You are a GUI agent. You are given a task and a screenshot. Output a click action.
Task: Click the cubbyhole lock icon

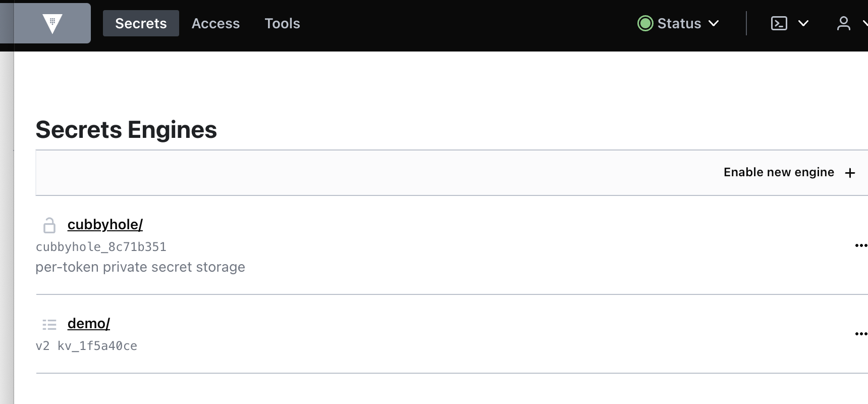[x=49, y=225]
